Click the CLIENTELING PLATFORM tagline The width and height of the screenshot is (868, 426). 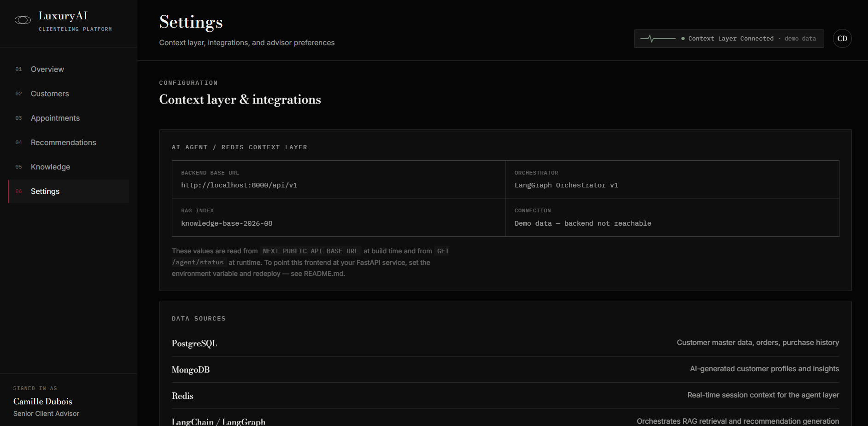(x=75, y=29)
